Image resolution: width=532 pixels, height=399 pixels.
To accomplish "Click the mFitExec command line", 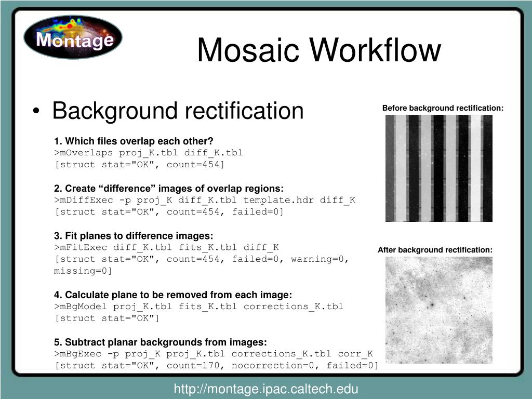I will (x=166, y=247).
